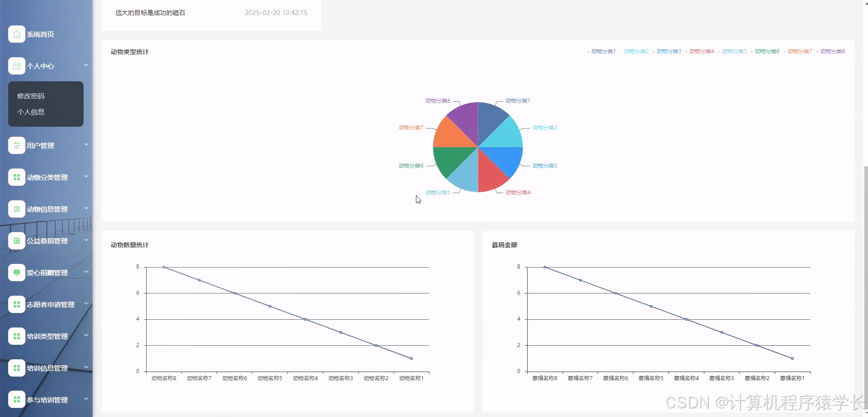Toggle 动物分类1 in the pie legend
This screenshot has height=417, width=868.
coord(602,51)
